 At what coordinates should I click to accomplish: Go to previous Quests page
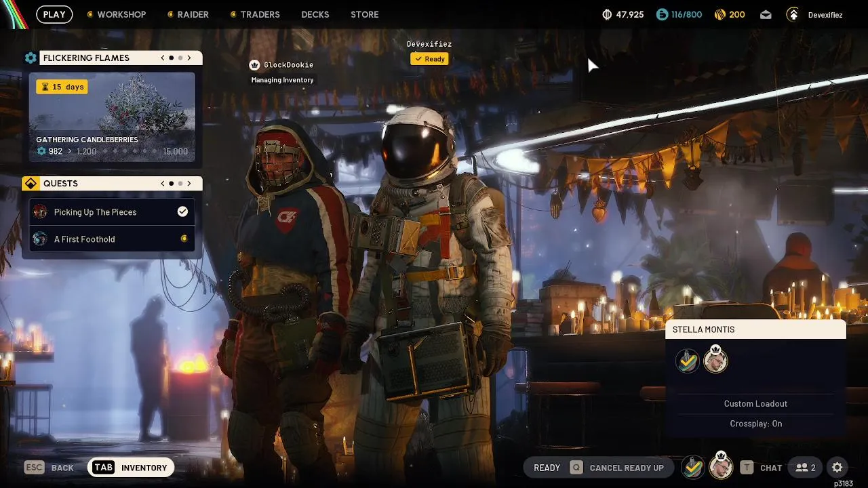coord(163,184)
